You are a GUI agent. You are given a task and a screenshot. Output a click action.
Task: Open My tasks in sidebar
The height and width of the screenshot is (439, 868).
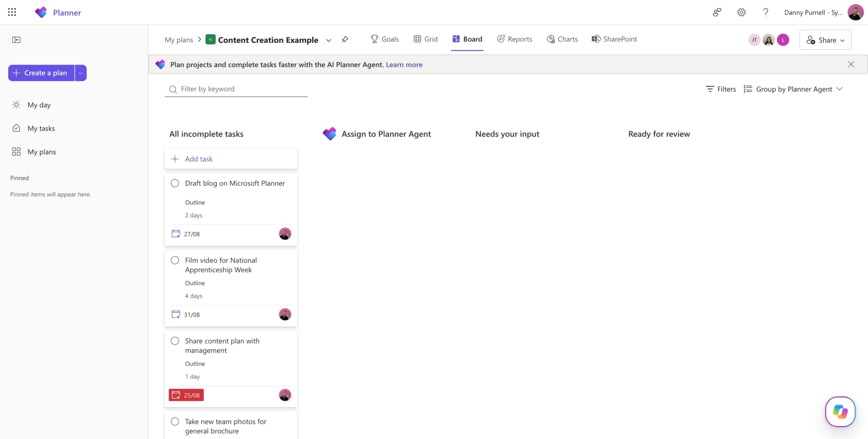(33, 128)
